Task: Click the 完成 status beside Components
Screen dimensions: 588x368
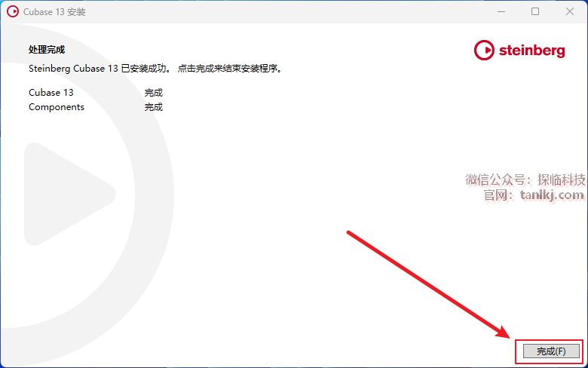Action: coord(154,107)
